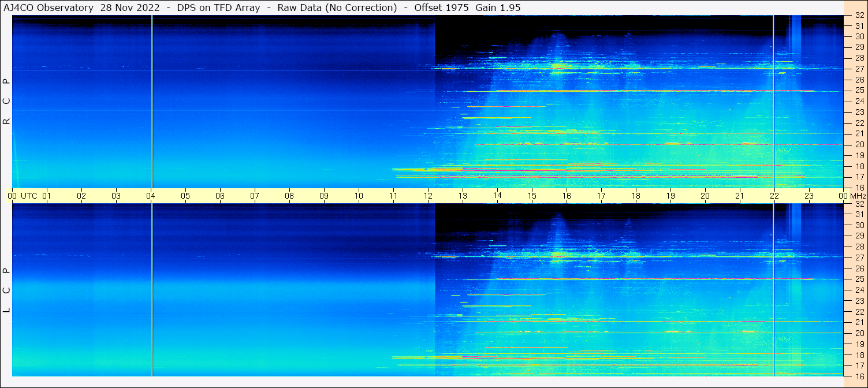Select the 01 hour tick label

(47, 196)
